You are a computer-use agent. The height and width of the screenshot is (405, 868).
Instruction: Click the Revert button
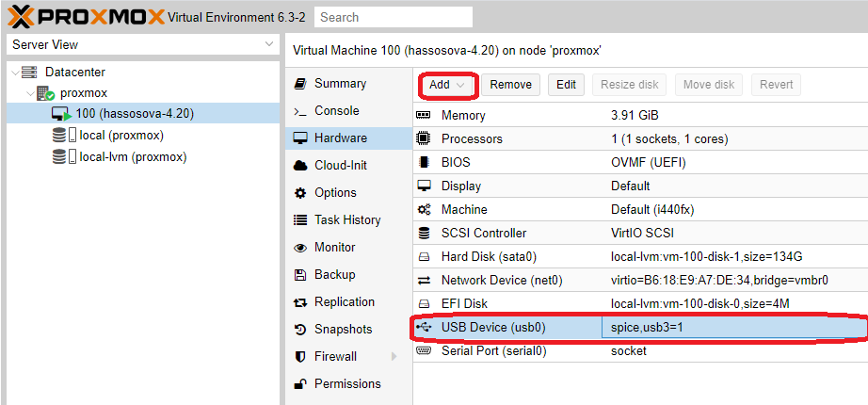click(776, 85)
